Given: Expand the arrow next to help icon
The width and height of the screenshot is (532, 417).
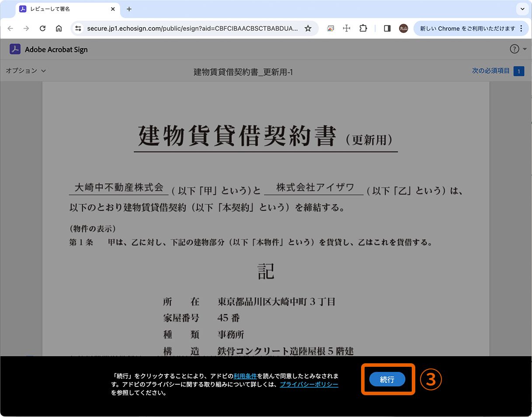Looking at the screenshot, I should coord(525,49).
